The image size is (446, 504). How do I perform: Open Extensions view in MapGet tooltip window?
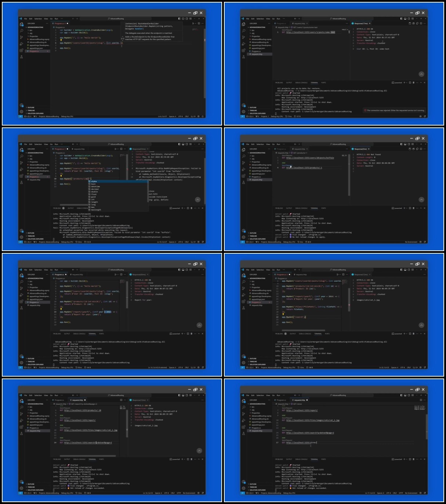(x=21, y=50)
